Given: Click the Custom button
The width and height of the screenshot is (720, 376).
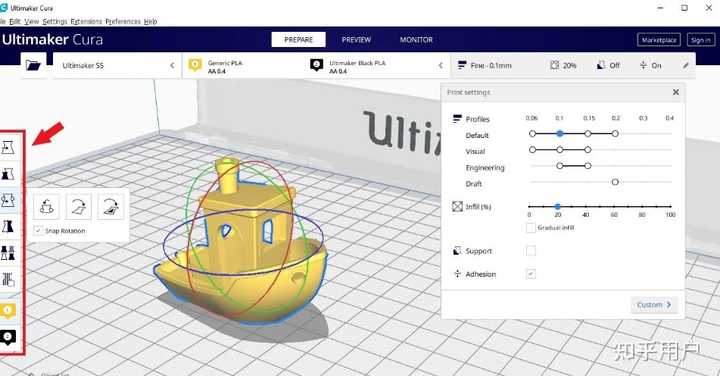Looking at the screenshot, I should [x=654, y=304].
